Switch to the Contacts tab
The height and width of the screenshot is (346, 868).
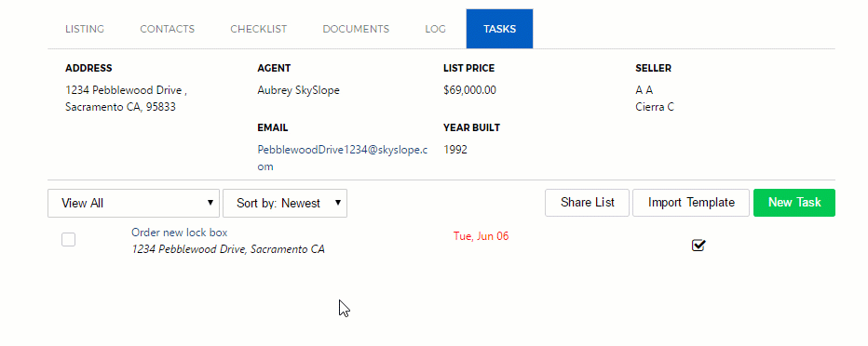point(168,29)
